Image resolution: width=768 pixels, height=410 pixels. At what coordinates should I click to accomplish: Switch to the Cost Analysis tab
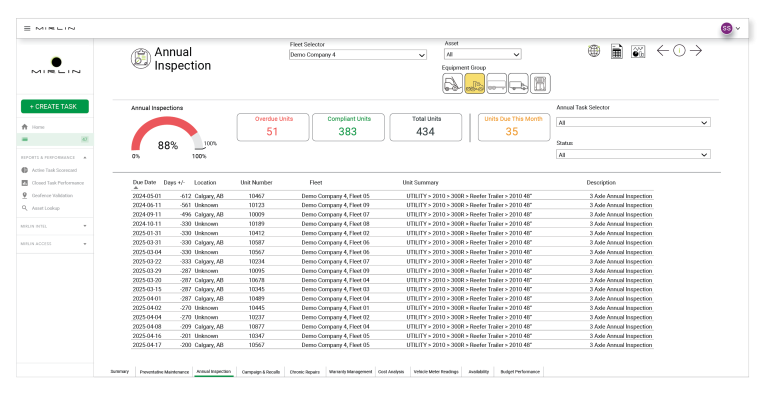(391, 371)
